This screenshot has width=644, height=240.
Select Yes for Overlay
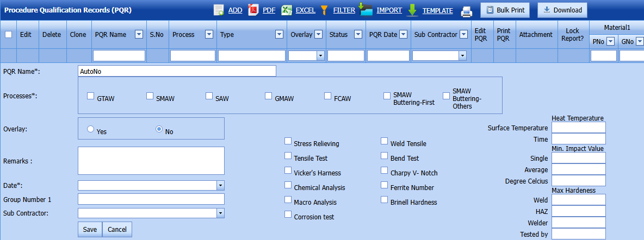pyautogui.click(x=91, y=129)
